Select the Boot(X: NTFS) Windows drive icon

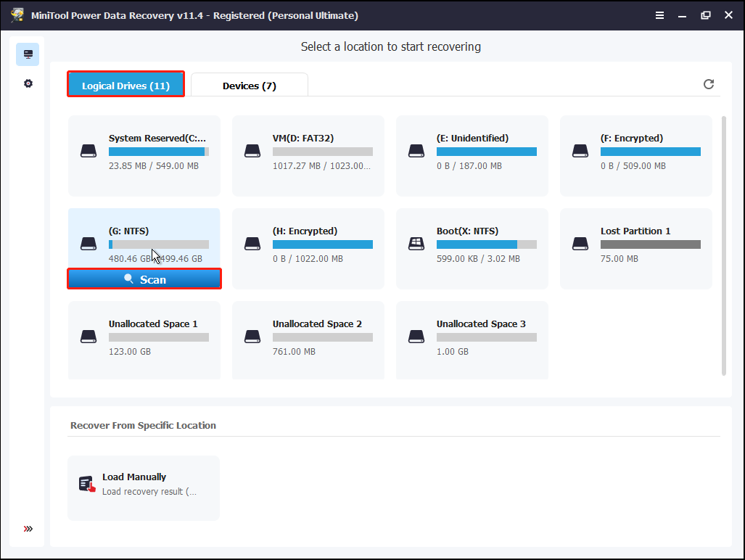[416, 244]
